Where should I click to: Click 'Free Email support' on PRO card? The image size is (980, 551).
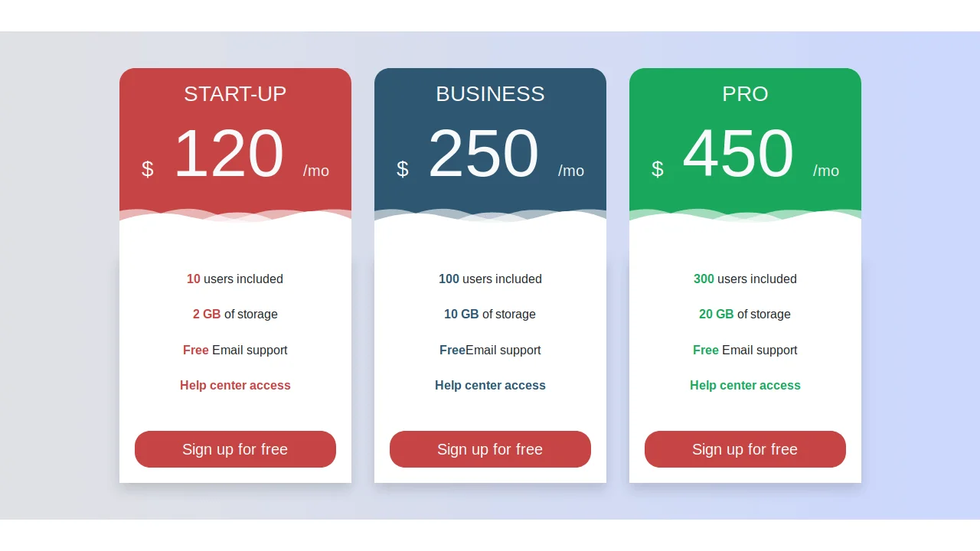[x=745, y=350]
